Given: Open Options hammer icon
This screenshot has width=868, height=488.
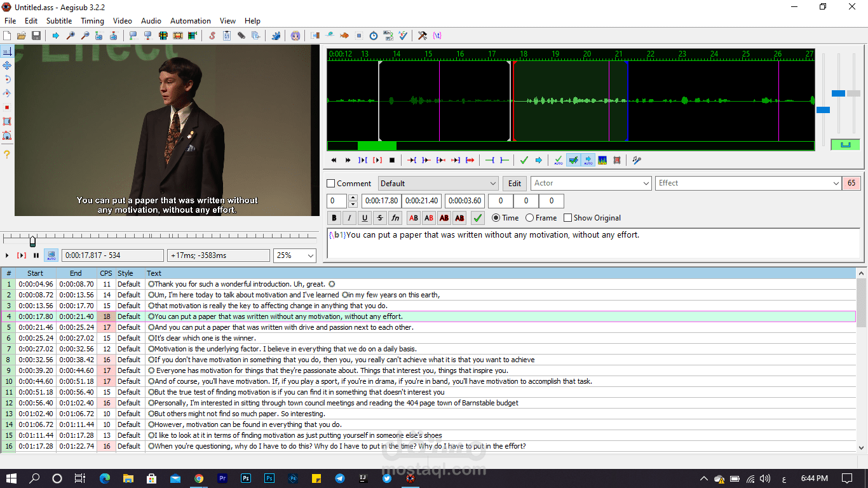Looking at the screenshot, I should [x=422, y=36].
